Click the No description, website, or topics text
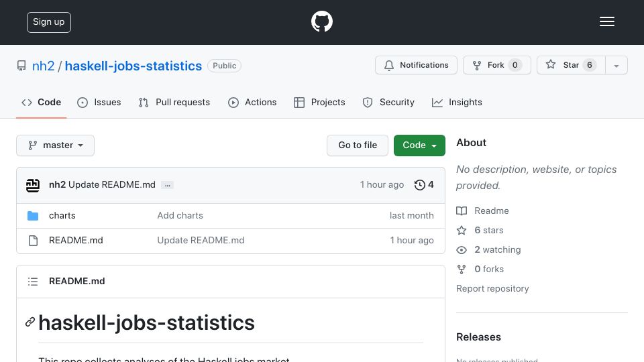 point(537,177)
